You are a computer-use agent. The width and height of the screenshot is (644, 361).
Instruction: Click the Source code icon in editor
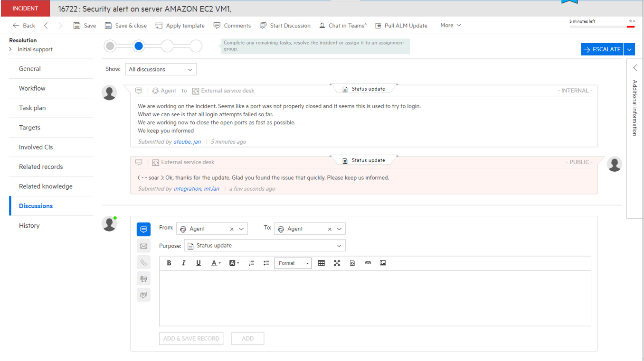coord(352,263)
